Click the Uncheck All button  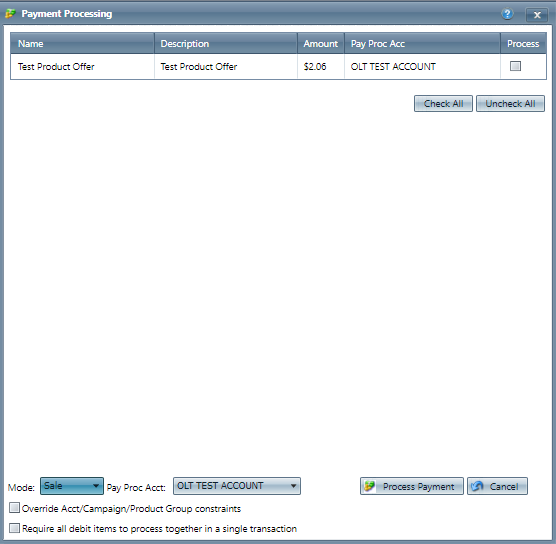(510, 104)
